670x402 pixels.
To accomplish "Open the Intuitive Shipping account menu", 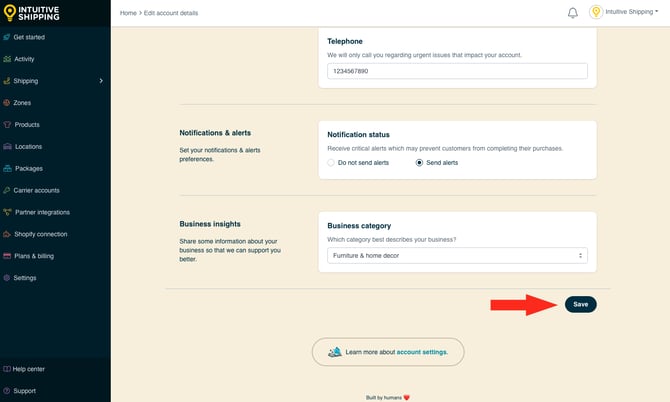I will pyautogui.click(x=630, y=13).
